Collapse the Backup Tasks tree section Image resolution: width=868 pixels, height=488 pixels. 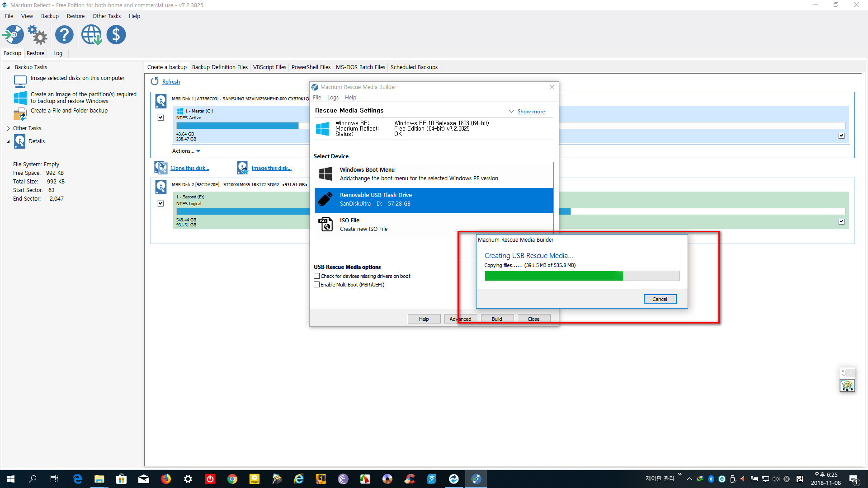[8, 67]
